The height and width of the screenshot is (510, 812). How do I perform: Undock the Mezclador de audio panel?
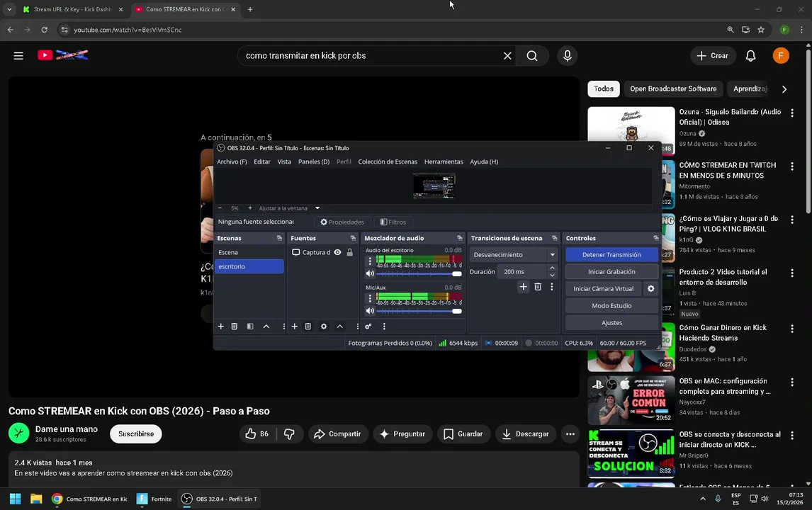point(459,238)
